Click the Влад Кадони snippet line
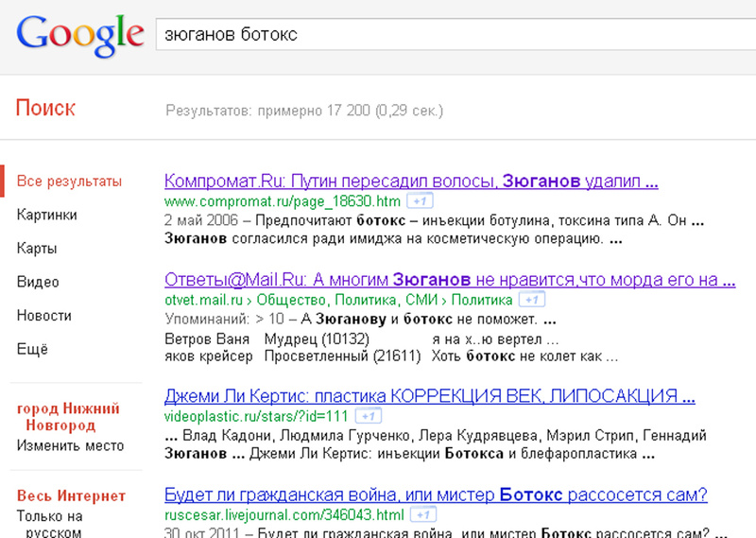Screen dimensions: 756x538 click(436, 435)
